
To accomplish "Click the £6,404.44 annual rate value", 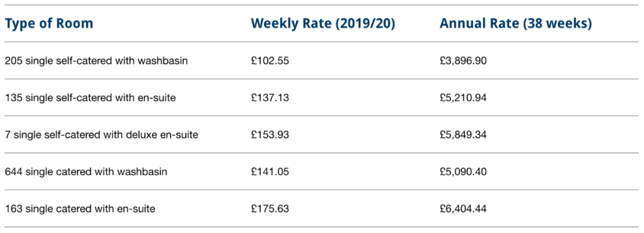I will tap(463, 209).
